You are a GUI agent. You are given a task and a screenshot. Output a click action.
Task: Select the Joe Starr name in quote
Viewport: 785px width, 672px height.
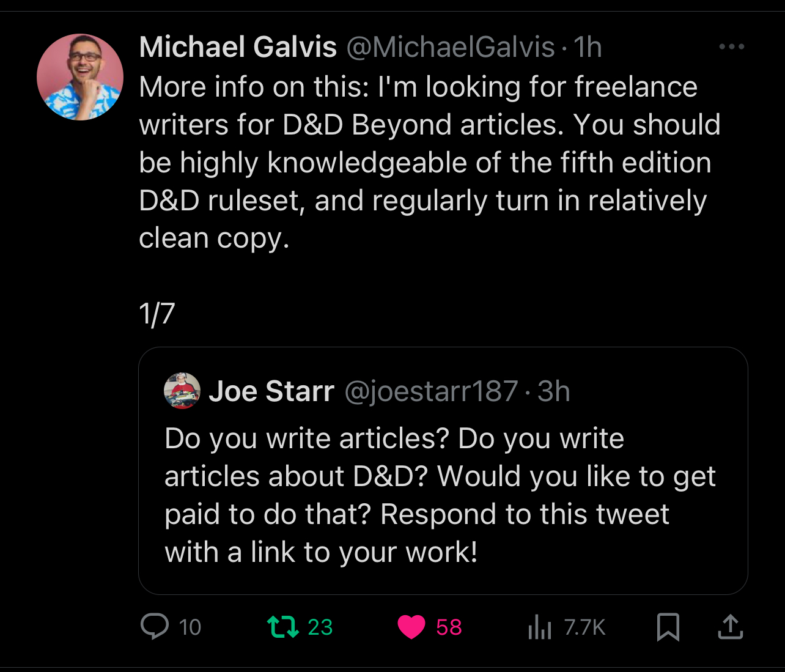coord(271,391)
